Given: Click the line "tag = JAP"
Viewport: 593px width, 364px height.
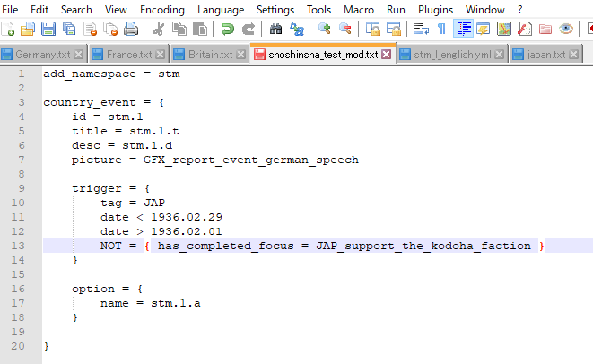Looking at the screenshot, I should point(133,203).
